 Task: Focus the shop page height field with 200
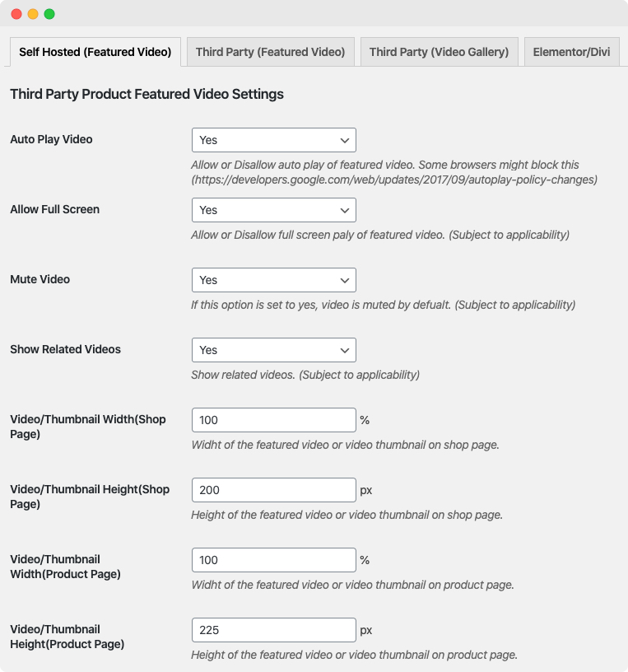274,490
